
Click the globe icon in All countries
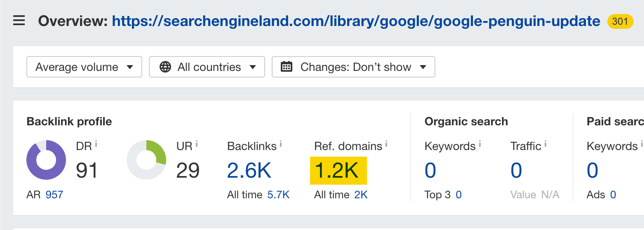point(165,67)
